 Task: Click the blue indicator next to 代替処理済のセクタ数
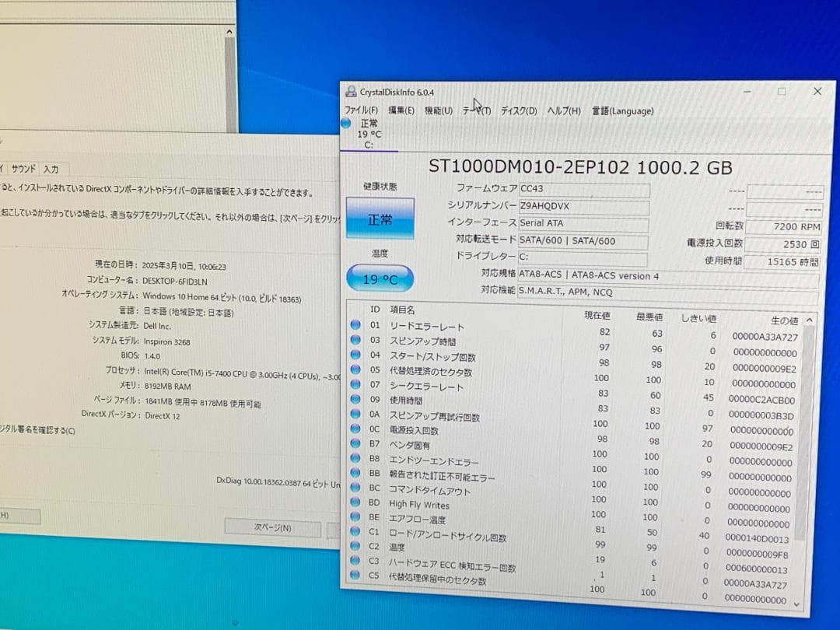click(356, 369)
